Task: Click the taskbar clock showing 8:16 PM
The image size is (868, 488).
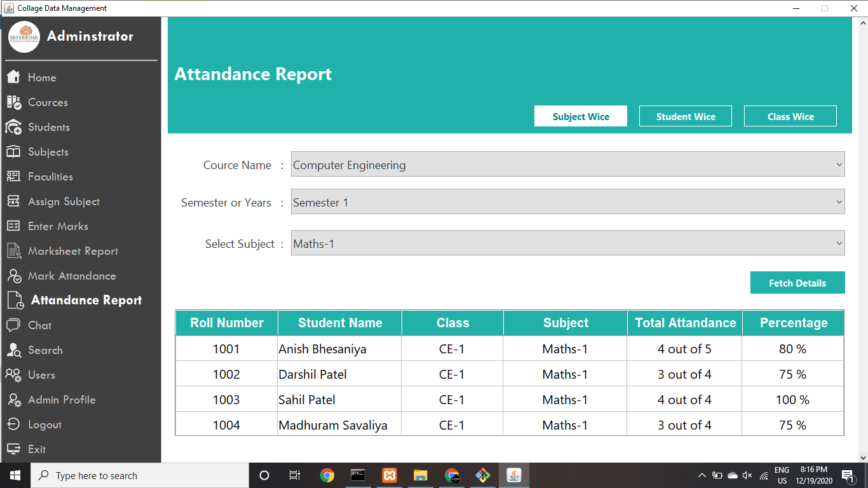Action: tap(813, 475)
